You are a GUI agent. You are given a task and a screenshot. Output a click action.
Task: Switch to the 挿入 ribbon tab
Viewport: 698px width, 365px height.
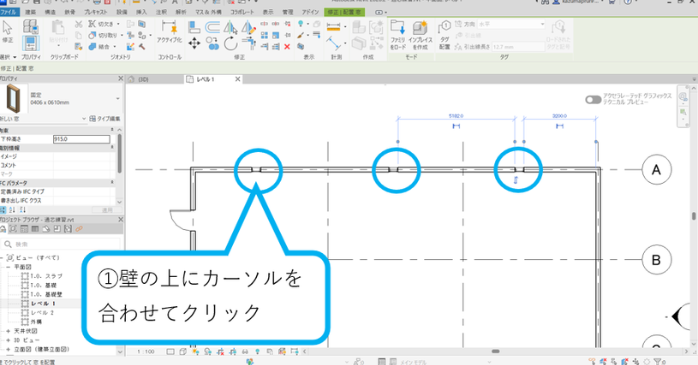(x=141, y=12)
